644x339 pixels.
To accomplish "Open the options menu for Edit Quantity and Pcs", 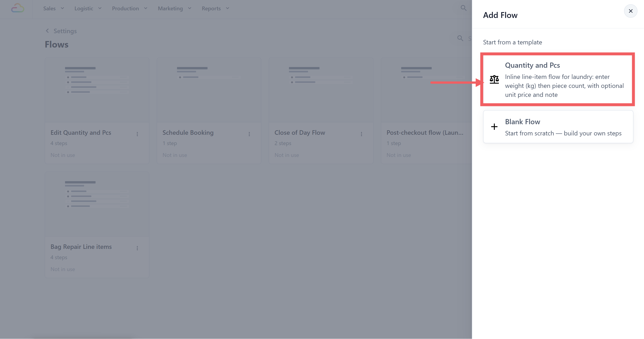I will (x=137, y=134).
